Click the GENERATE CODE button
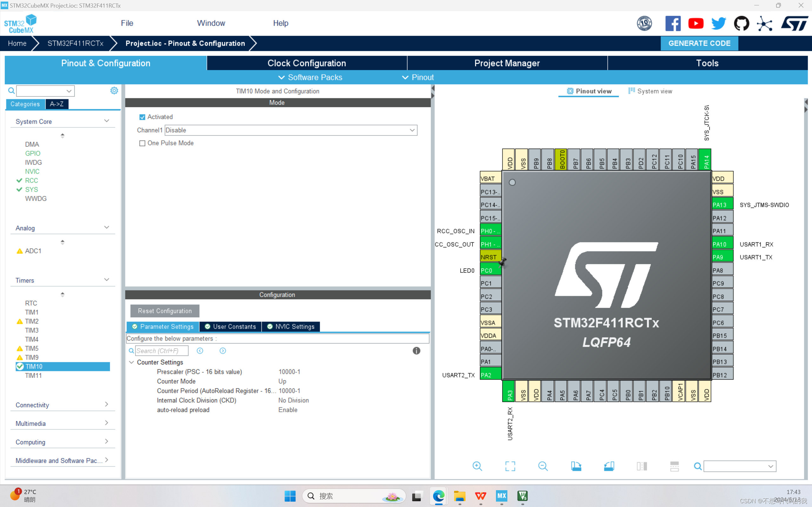 (x=699, y=43)
